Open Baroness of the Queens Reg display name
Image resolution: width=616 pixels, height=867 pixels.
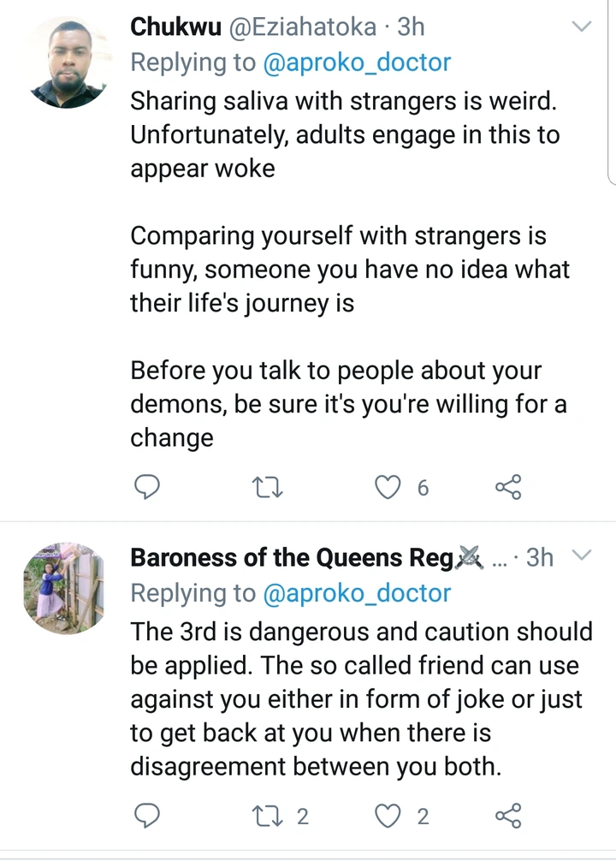(291, 558)
